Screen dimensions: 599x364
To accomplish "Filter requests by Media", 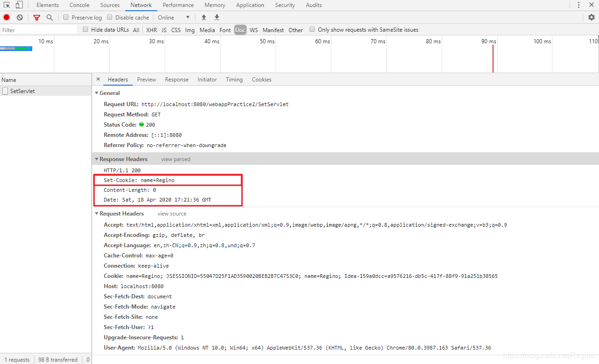I will pyautogui.click(x=207, y=30).
